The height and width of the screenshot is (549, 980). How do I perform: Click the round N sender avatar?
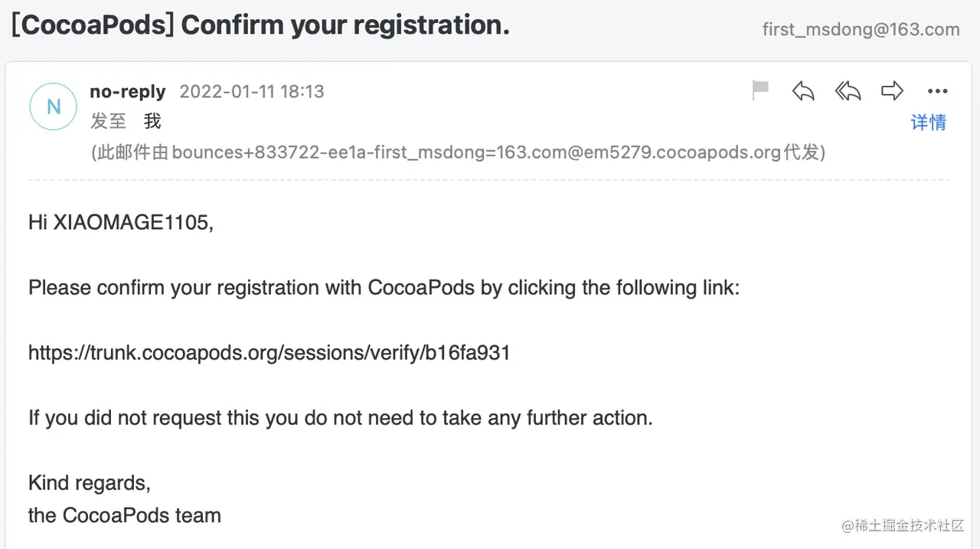[x=53, y=106]
